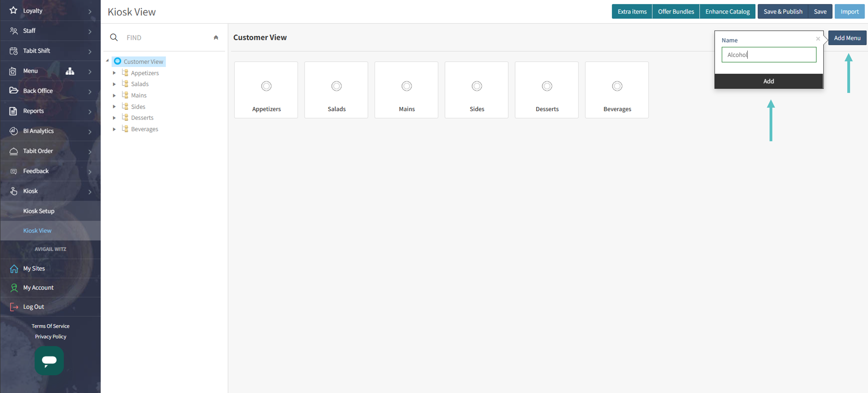Click the Log Out icon
868x393 pixels.
coord(14,307)
